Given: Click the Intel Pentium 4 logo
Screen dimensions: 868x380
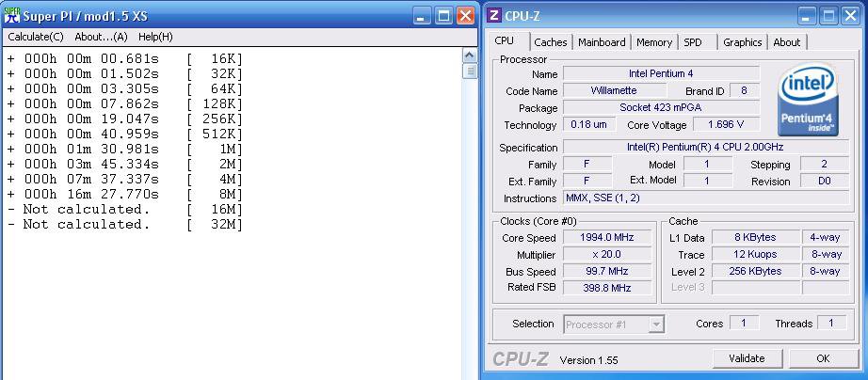Looking at the screenshot, I should 809,103.
